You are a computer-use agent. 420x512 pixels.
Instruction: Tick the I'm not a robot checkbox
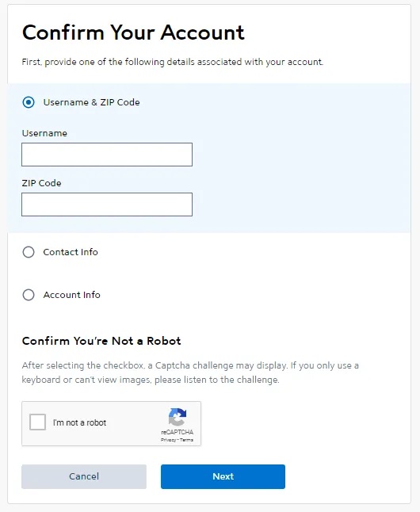point(37,422)
